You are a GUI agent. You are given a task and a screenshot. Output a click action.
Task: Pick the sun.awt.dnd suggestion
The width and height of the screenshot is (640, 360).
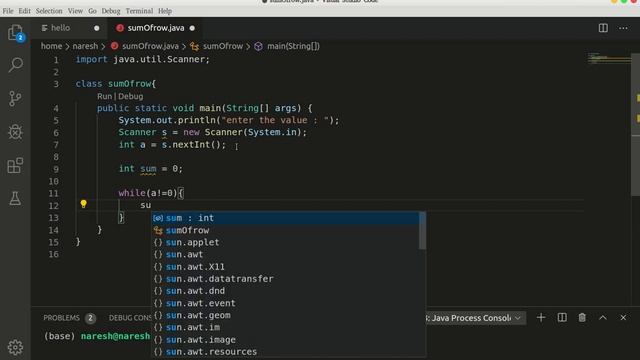click(286, 291)
